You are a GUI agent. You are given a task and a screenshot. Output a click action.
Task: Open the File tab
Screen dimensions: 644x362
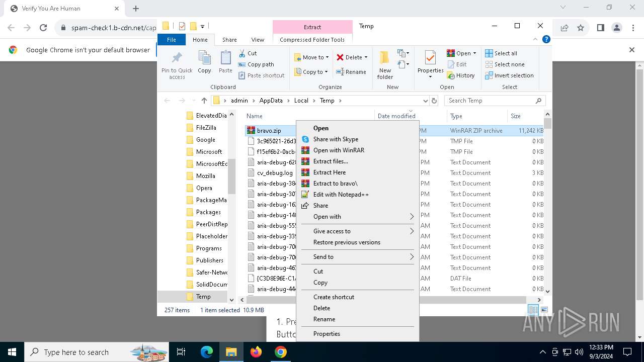pyautogui.click(x=172, y=40)
